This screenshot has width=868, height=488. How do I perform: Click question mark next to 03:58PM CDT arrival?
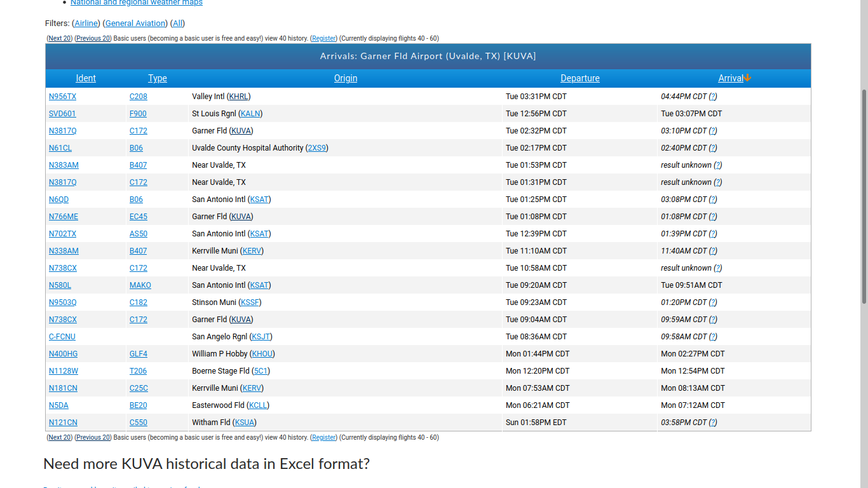(713, 423)
